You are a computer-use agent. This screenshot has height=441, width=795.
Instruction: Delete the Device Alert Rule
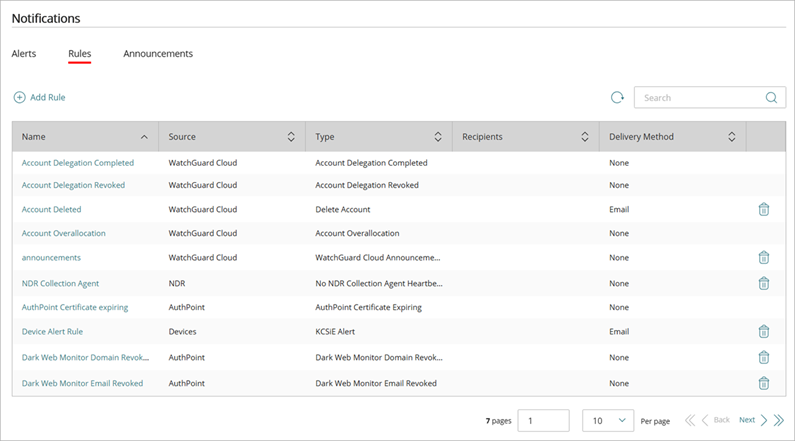tap(764, 332)
